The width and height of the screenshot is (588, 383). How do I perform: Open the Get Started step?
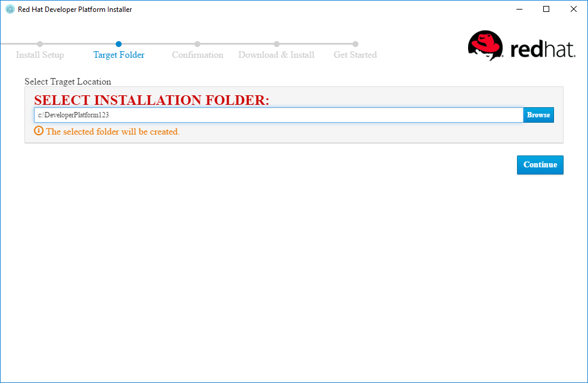coord(355,55)
